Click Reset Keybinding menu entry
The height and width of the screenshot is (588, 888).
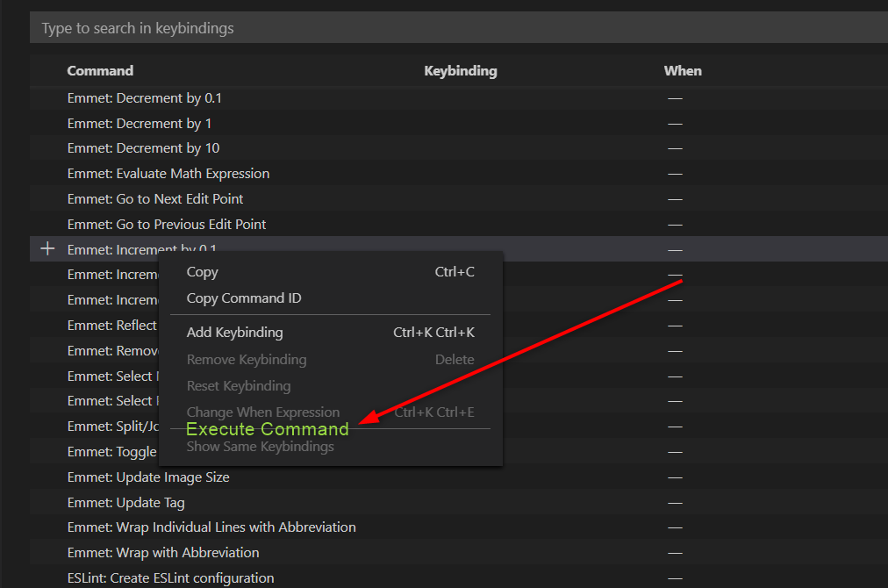point(330,386)
